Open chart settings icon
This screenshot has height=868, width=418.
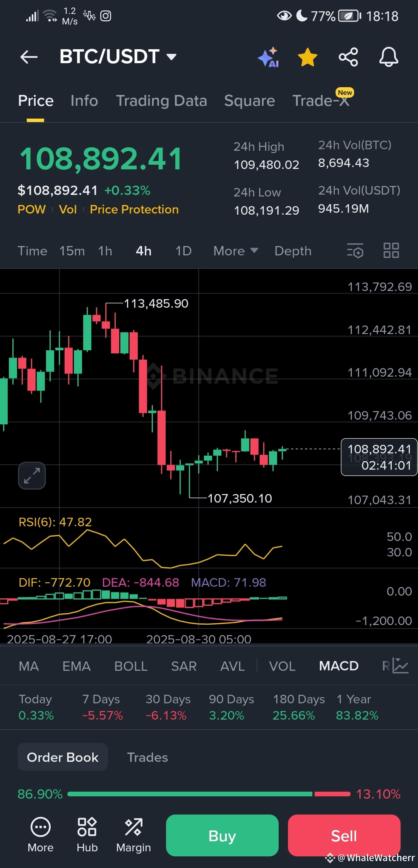pyautogui.click(x=355, y=251)
